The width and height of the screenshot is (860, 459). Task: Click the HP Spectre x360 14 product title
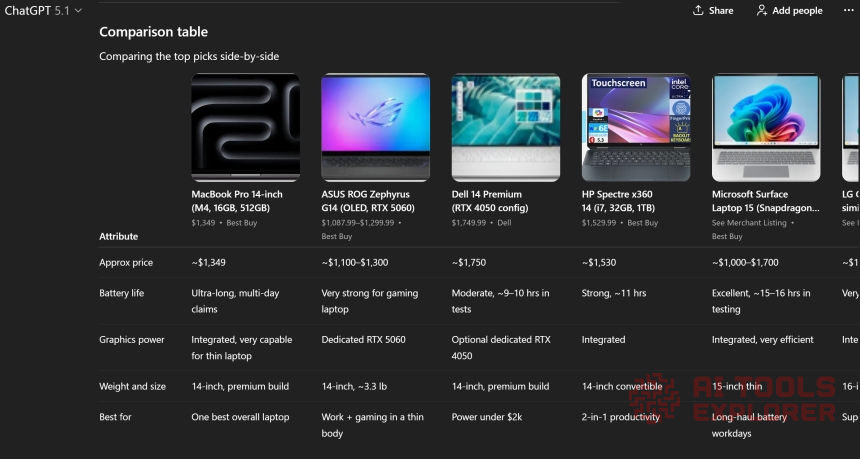(x=618, y=201)
